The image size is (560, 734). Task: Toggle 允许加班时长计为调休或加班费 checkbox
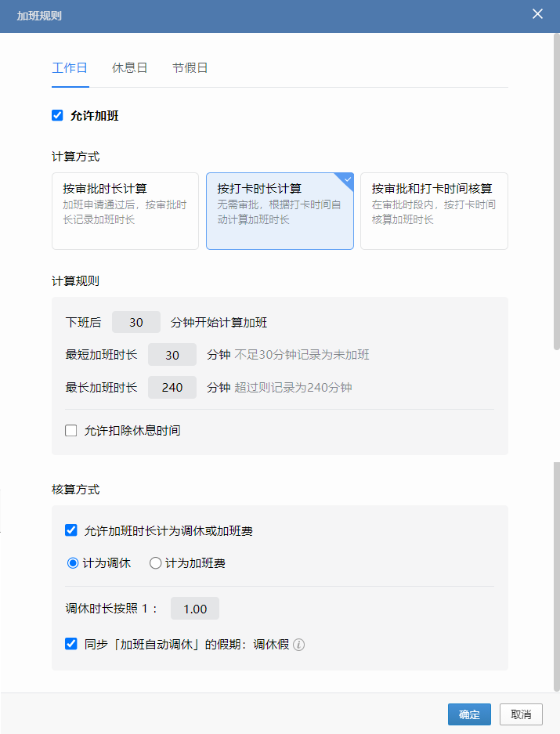(70, 530)
